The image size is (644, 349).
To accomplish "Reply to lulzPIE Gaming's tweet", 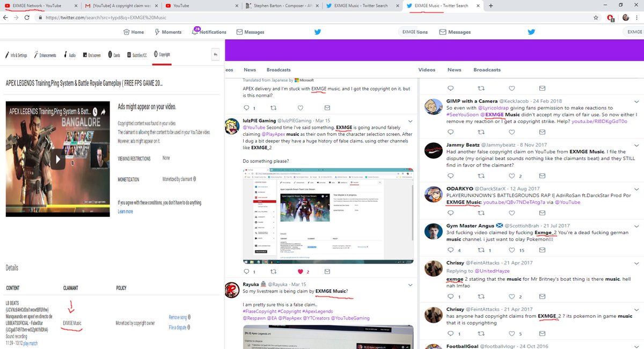I will [x=246, y=272].
